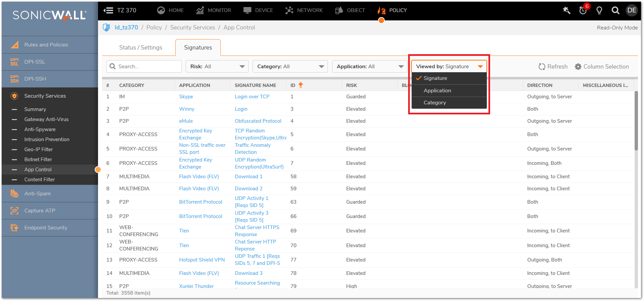Choose Application in Viewed by list
644x301 pixels.
[437, 91]
